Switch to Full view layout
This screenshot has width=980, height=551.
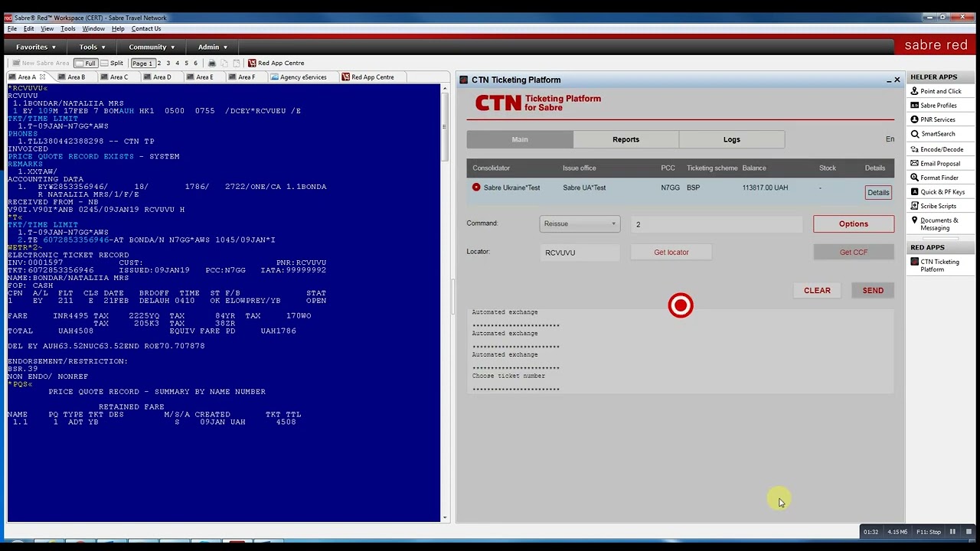coord(86,63)
